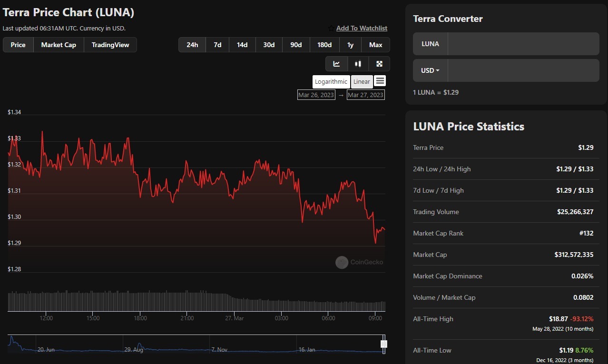This screenshot has height=364, width=608.
Task: Switch to the Market Cap tab
Action: click(59, 44)
